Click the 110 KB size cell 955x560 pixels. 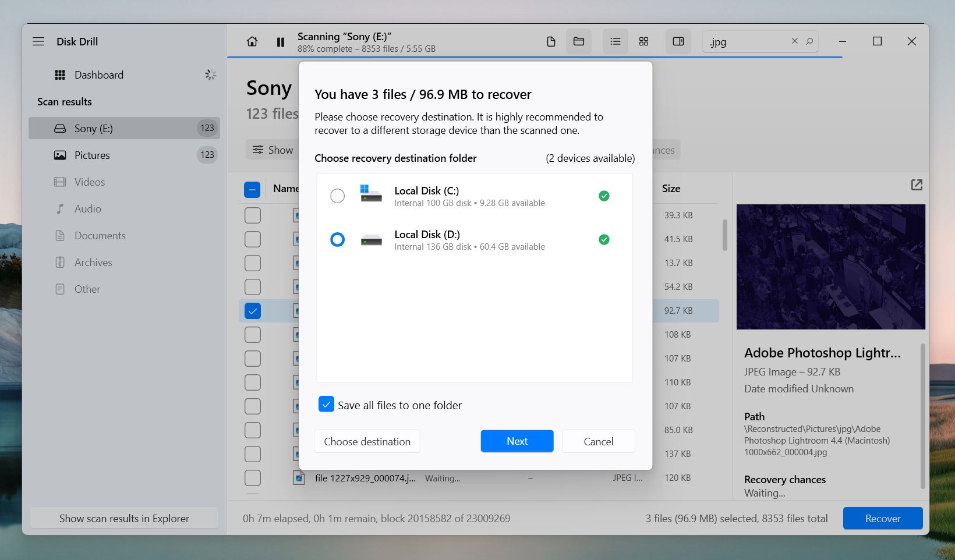[677, 382]
